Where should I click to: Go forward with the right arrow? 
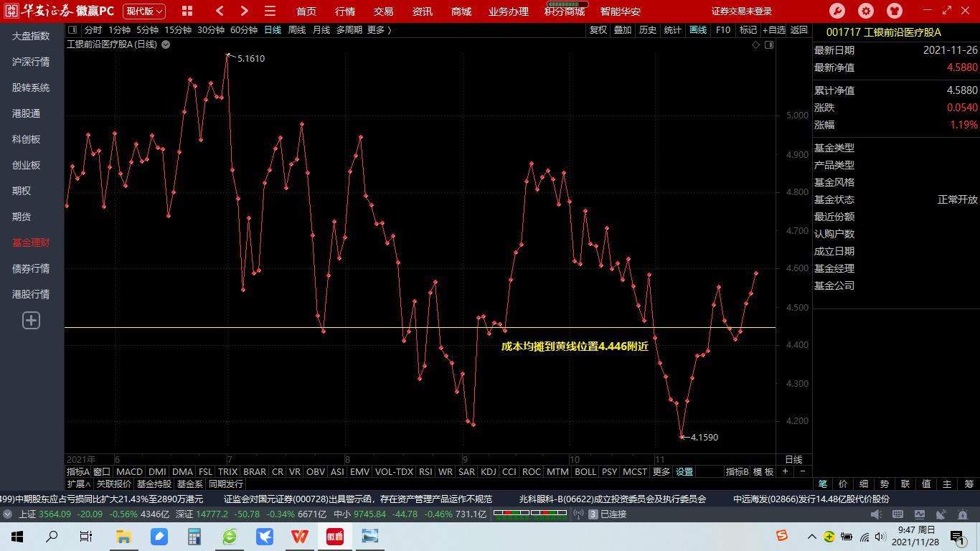(x=245, y=11)
